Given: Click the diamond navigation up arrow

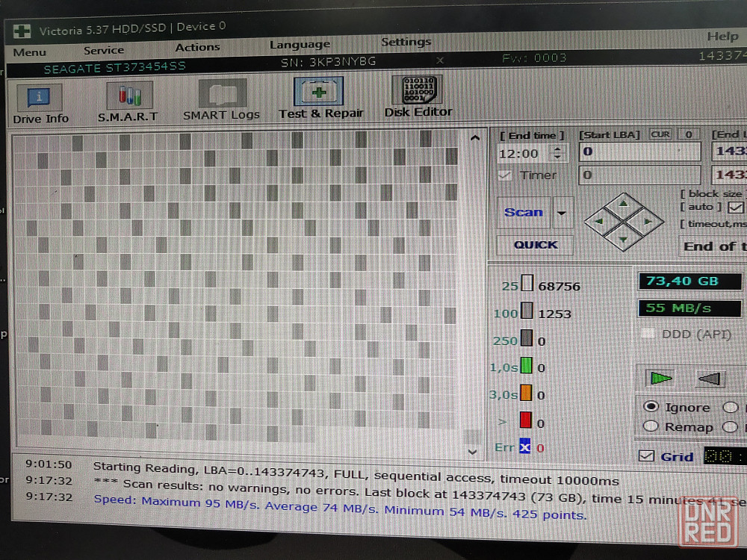Looking at the screenshot, I should (623, 204).
